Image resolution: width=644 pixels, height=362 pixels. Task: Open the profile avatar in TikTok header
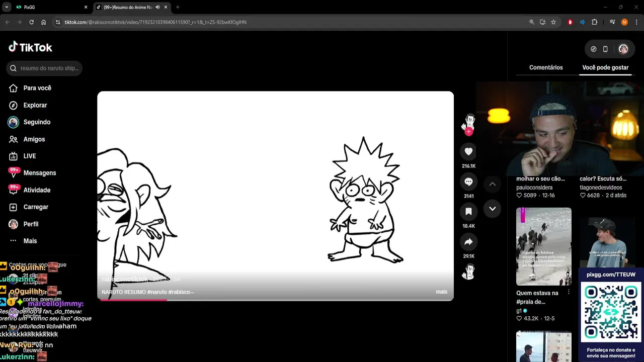tap(623, 49)
